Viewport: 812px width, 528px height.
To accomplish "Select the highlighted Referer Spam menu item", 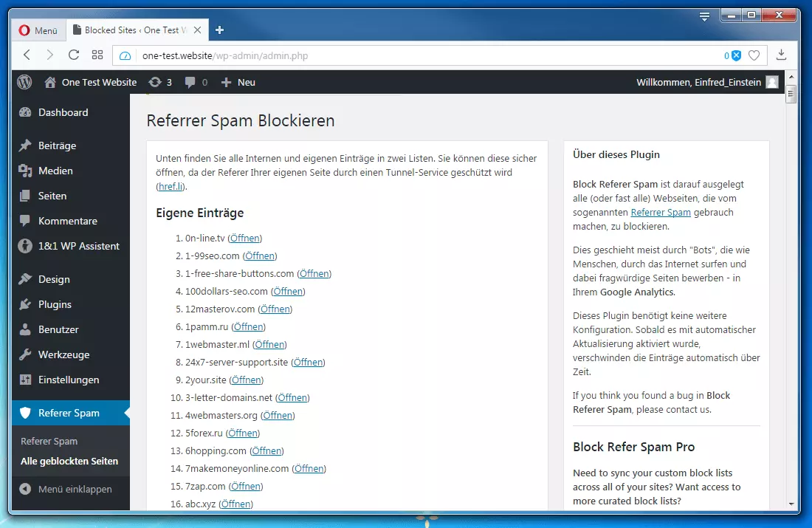I will pos(71,413).
